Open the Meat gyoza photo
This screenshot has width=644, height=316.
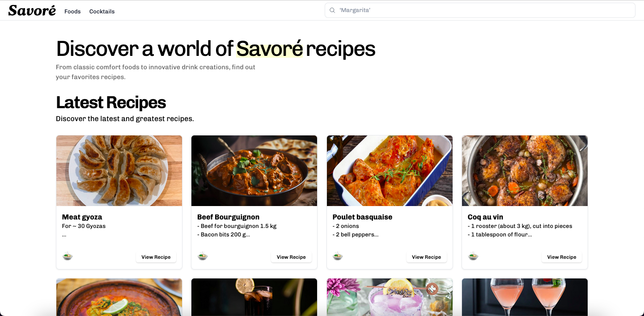click(x=119, y=171)
